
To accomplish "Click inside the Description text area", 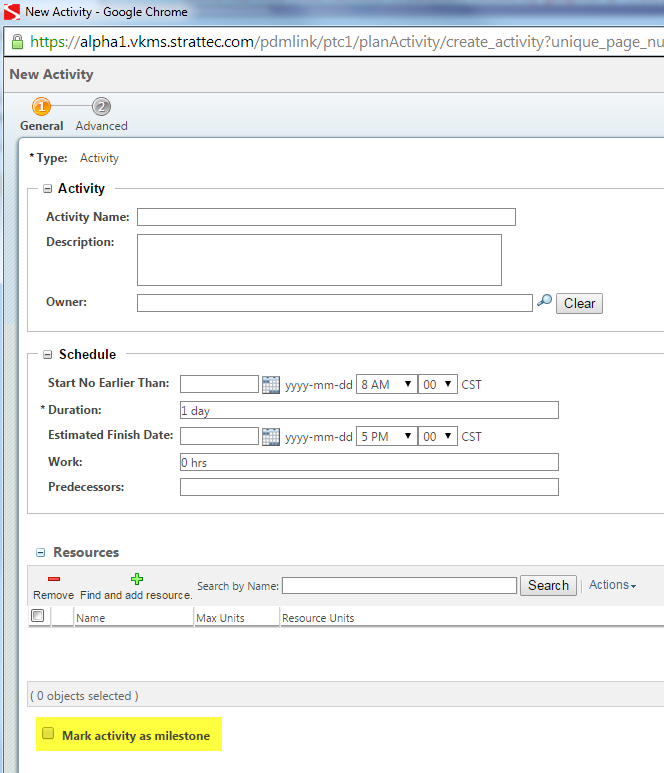I will coord(319,260).
